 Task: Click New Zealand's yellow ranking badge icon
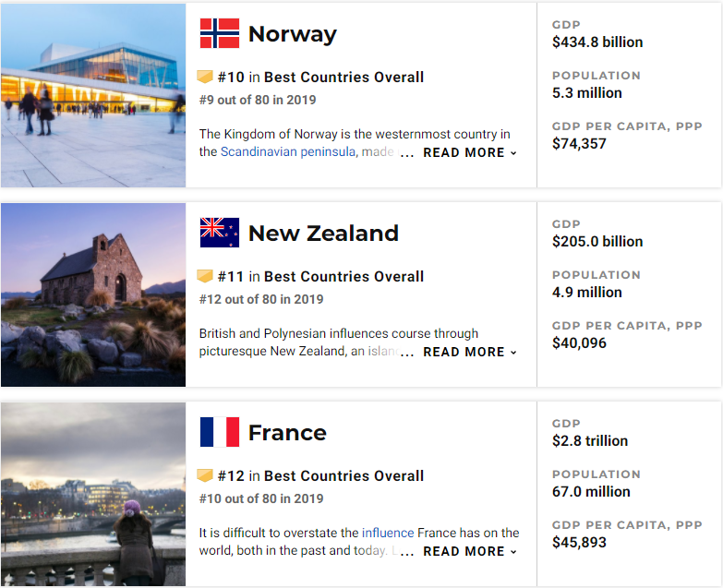point(205,276)
